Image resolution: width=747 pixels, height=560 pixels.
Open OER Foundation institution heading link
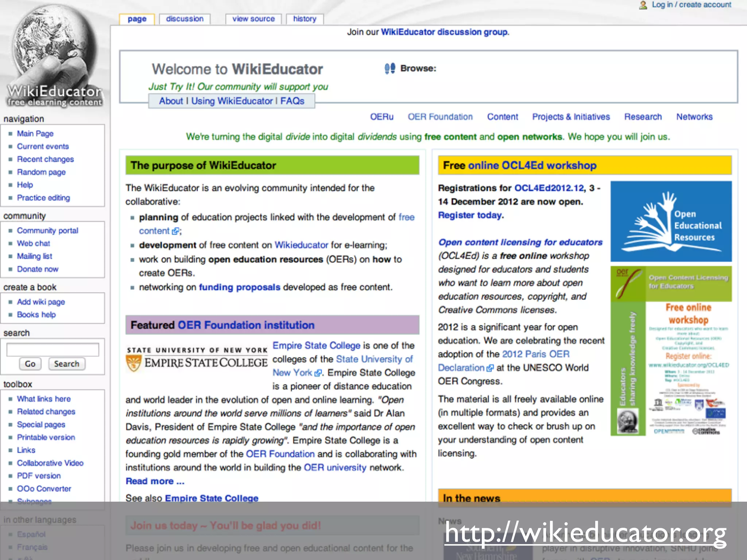point(246,325)
